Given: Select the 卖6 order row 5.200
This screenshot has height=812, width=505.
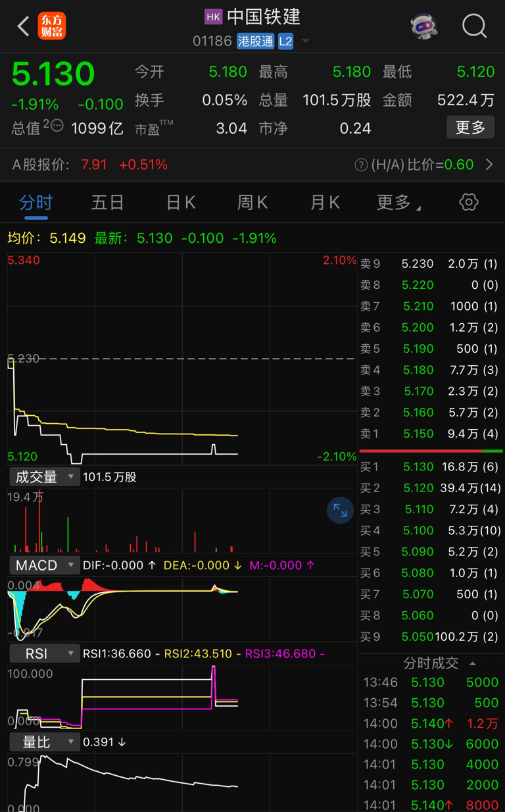Looking at the screenshot, I should (431, 327).
